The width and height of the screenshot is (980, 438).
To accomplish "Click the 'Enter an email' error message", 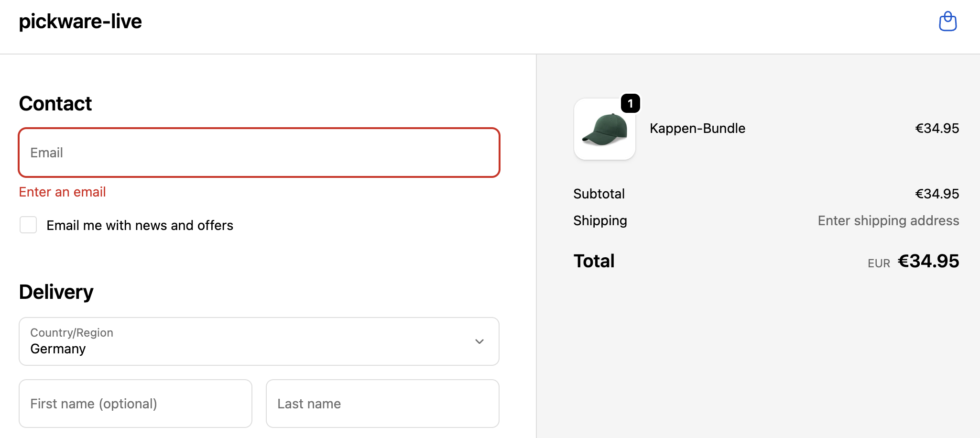I will pos(62,192).
